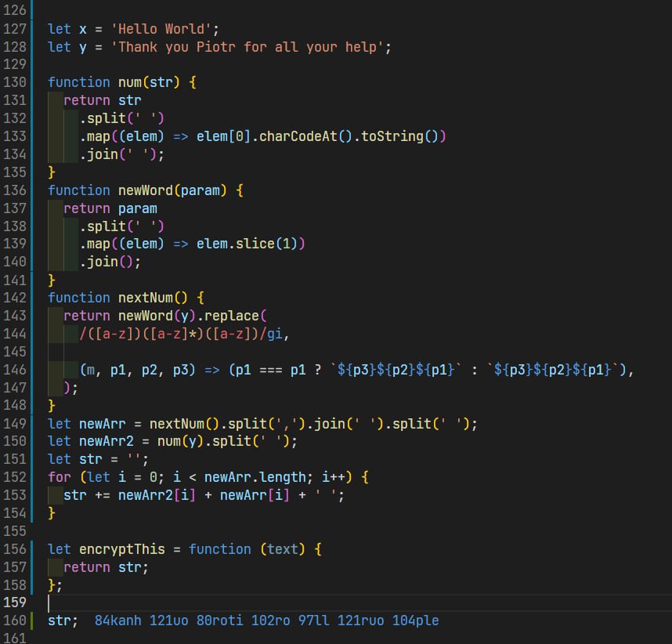Click .split(' ') on line 132

(121, 118)
